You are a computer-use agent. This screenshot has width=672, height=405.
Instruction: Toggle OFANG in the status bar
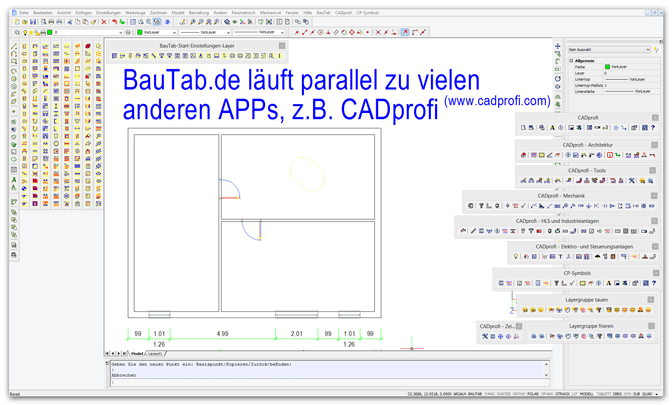[547, 394]
